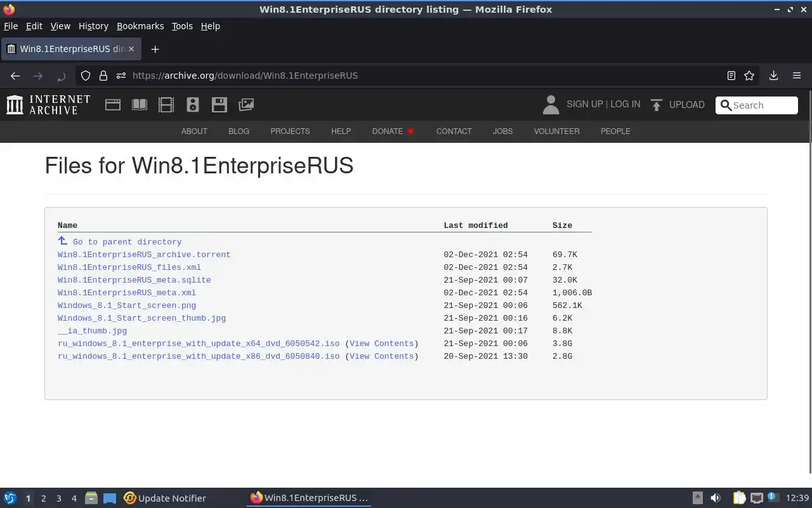Open the CONTACT nav link
Screen dimensions: 812x508
454,131
